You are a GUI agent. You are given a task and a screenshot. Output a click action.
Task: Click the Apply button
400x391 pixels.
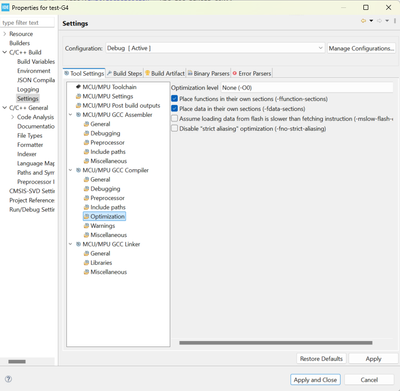pos(373,359)
